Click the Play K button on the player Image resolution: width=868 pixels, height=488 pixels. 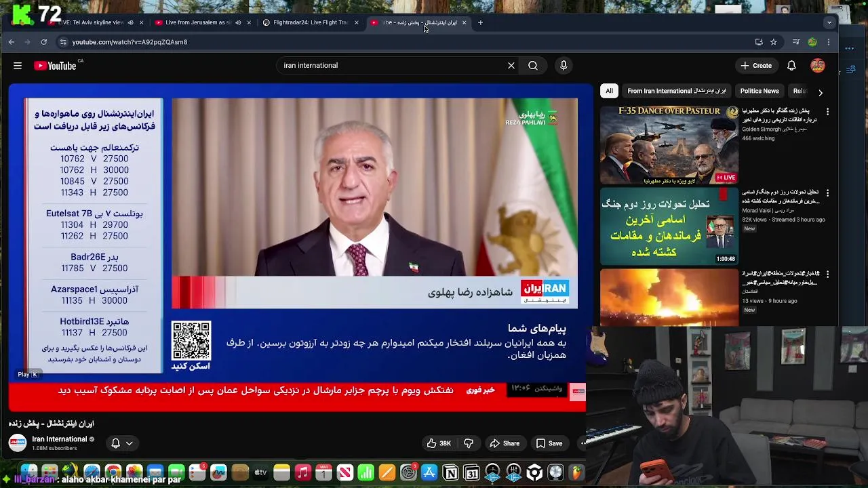(x=28, y=374)
